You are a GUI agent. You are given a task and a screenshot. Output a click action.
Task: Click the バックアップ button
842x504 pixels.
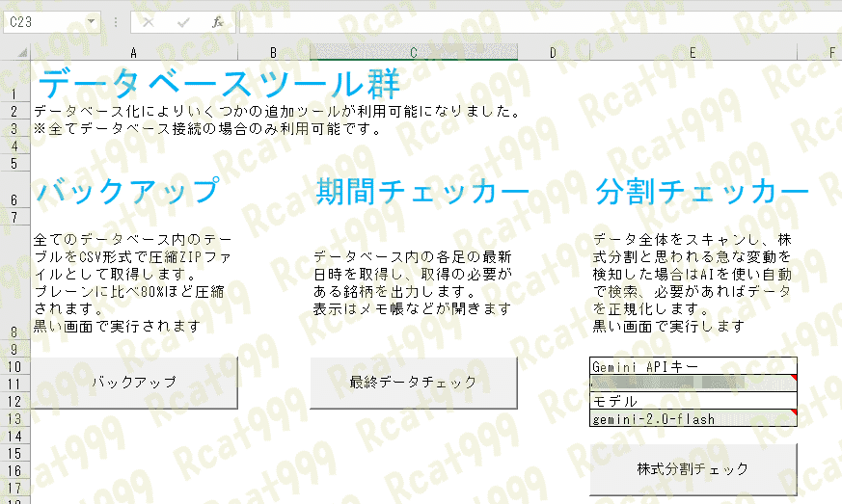coord(134,383)
